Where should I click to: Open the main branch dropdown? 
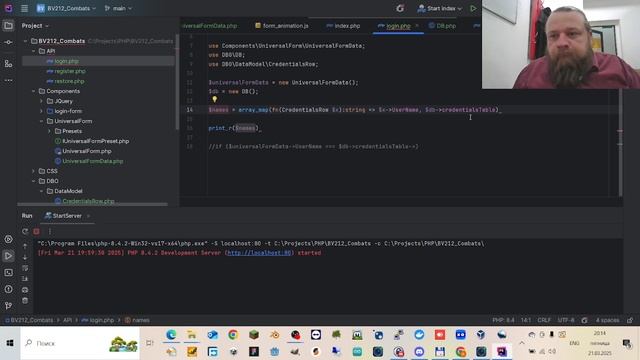click(118, 8)
